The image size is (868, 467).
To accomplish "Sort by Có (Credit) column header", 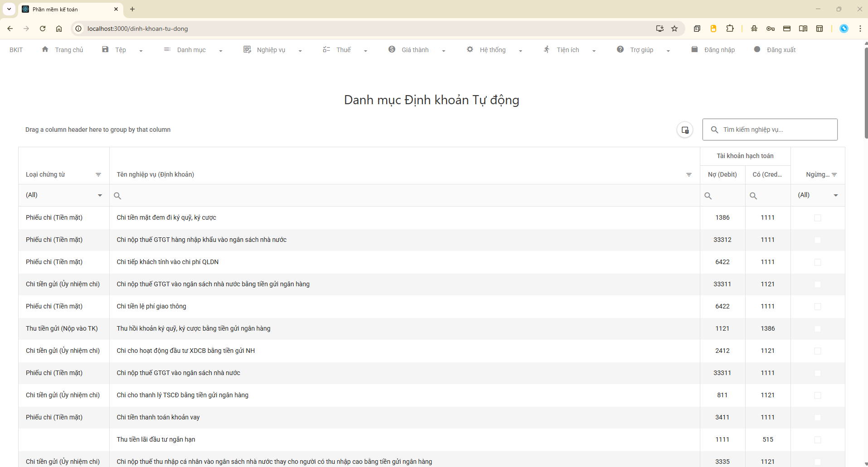I will [x=767, y=174].
